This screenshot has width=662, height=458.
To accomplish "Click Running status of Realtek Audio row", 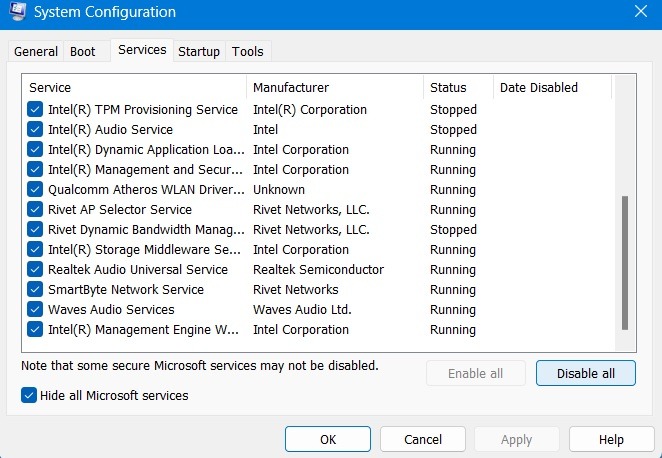I will pyautogui.click(x=453, y=269).
